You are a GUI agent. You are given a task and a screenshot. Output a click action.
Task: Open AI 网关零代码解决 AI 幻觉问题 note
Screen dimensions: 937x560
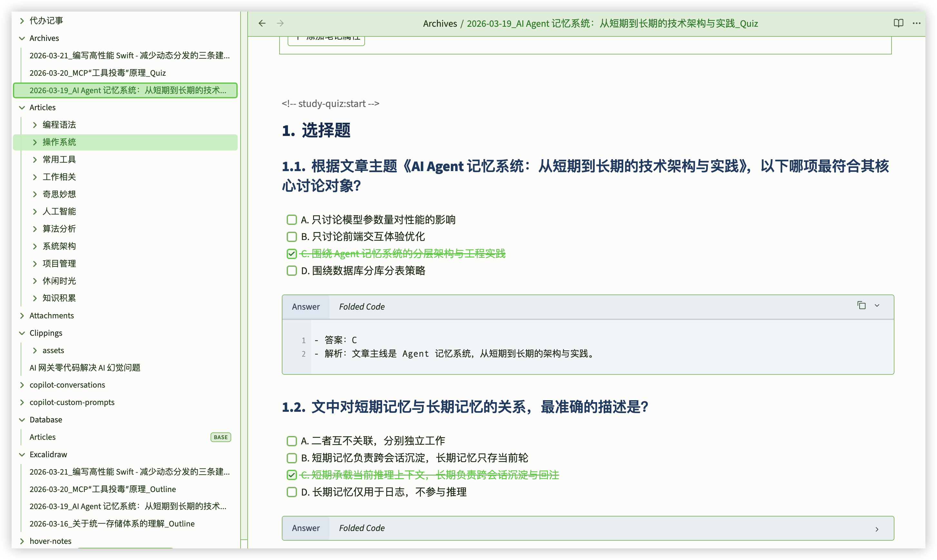[x=85, y=368]
